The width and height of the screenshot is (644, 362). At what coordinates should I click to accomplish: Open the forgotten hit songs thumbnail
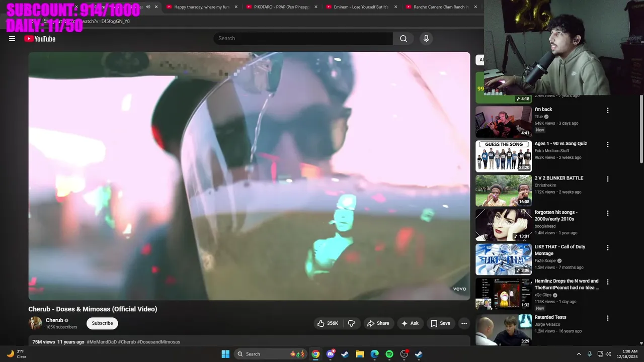(x=504, y=225)
